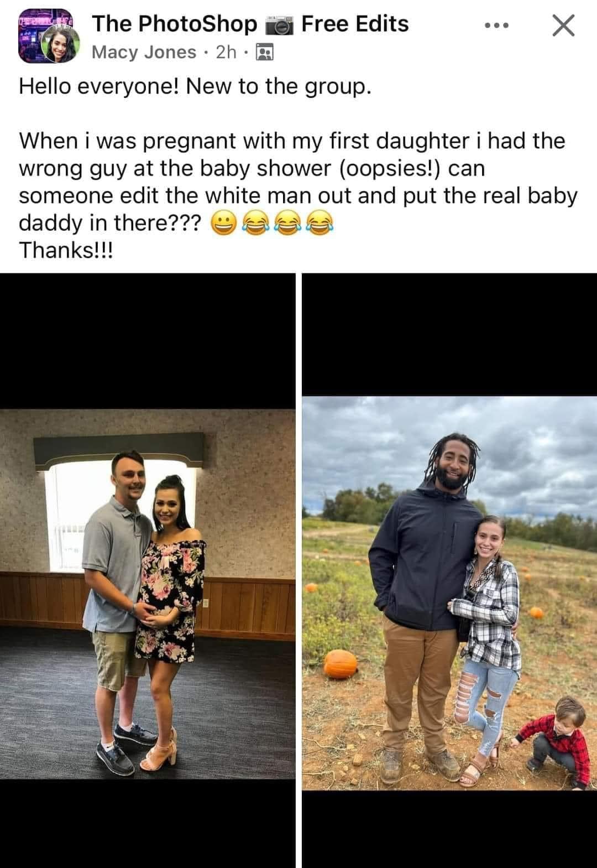Image resolution: width=597 pixels, height=868 pixels.
Task: Open the baby shower photo
Action: pos(148,594)
